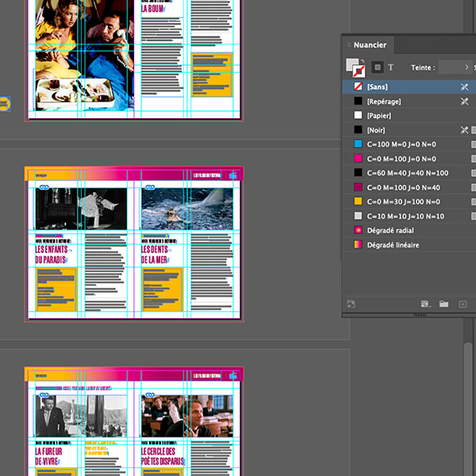Select the [Sans] swatch row
Viewport: 476px width, 476px height.
tap(409, 86)
